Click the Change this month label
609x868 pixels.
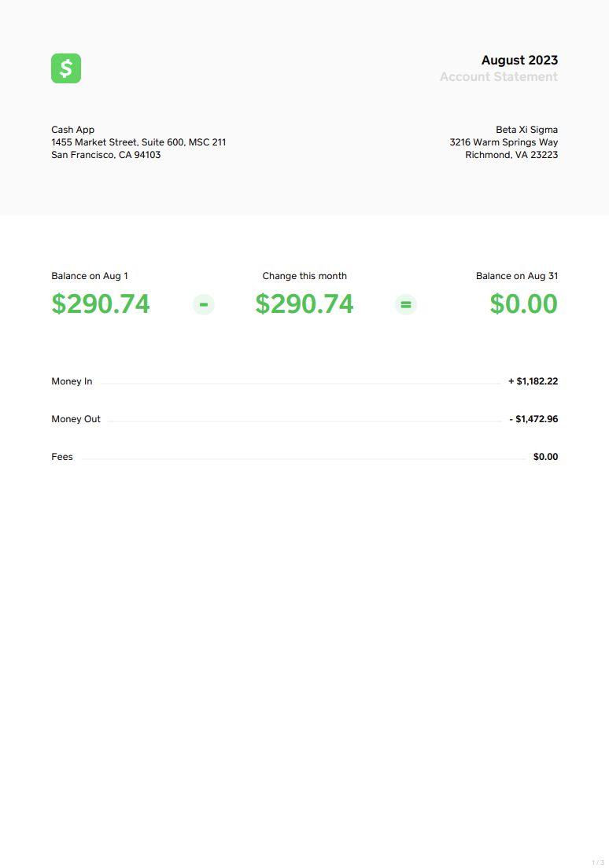[x=304, y=276]
